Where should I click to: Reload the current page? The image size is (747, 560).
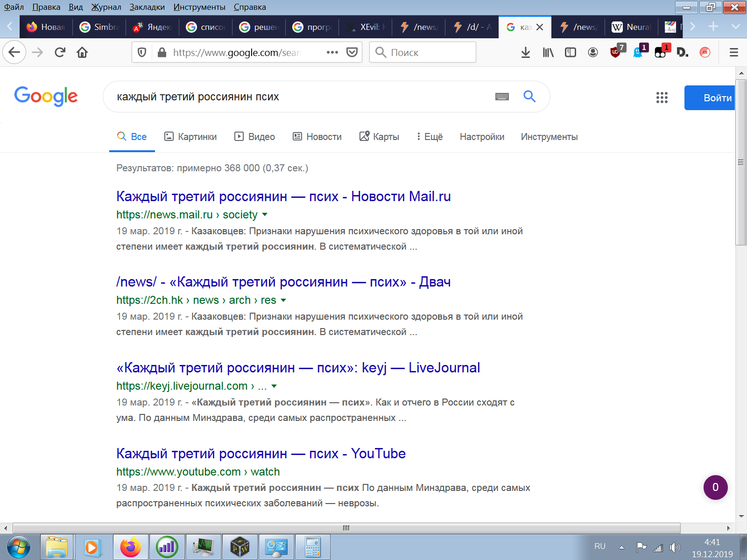point(60,52)
